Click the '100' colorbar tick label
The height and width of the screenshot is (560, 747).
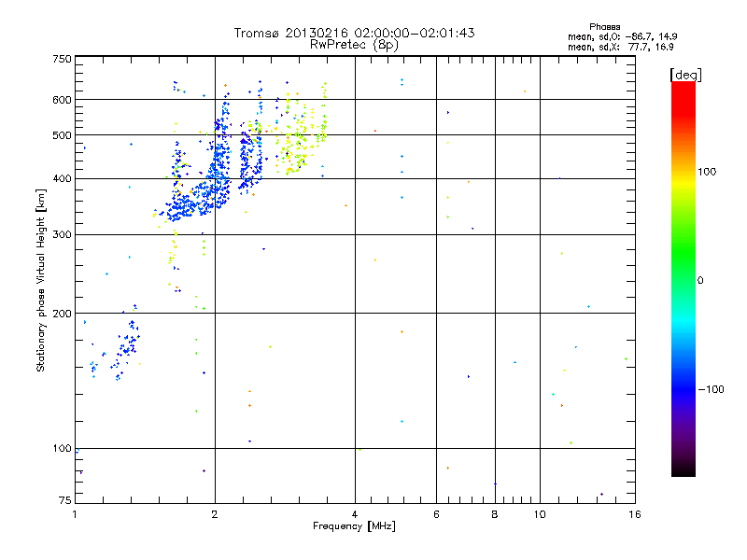(707, 172)
